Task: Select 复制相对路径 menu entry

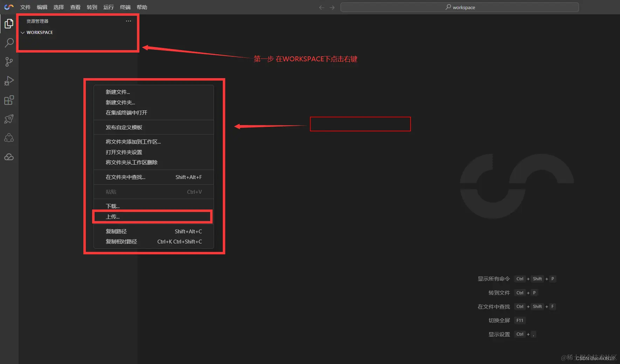Action: click(154, 241)
